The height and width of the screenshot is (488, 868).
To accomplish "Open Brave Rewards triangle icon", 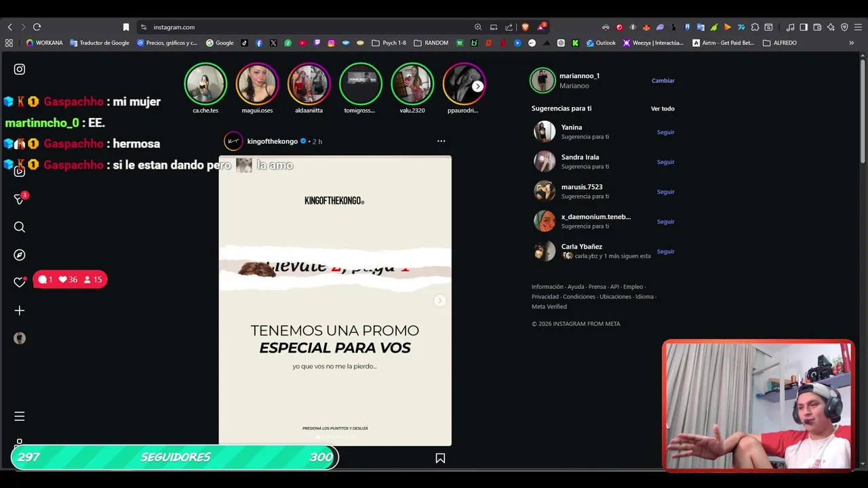I will click(541, 27).
